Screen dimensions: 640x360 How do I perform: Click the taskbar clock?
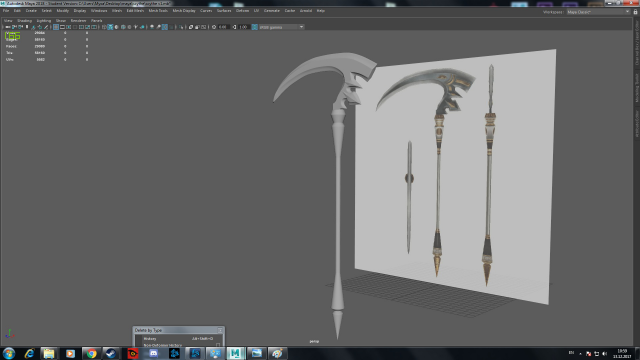tap(622, 353)
